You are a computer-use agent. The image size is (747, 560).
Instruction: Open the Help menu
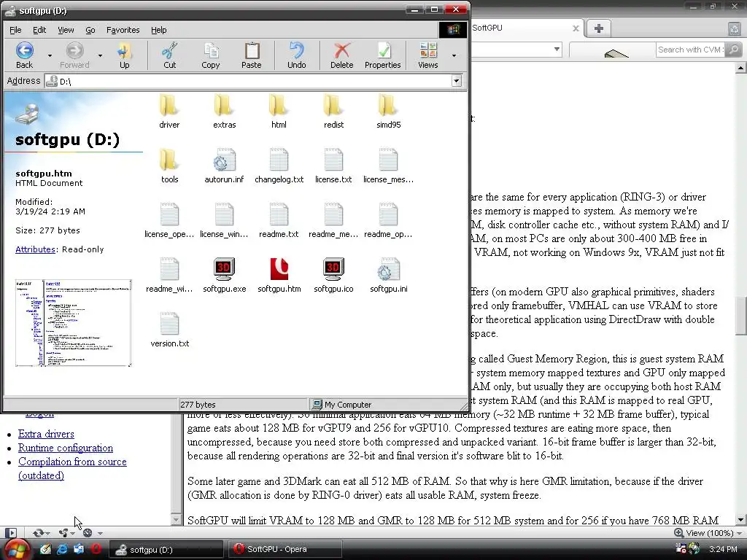tap(158, 30)
